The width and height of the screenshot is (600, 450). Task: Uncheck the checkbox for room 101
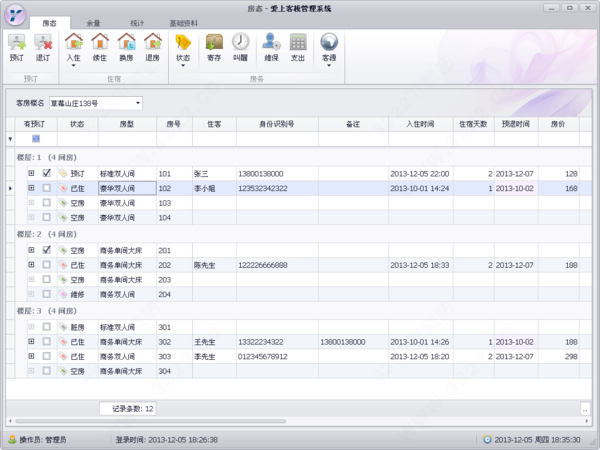click(46, 173)
